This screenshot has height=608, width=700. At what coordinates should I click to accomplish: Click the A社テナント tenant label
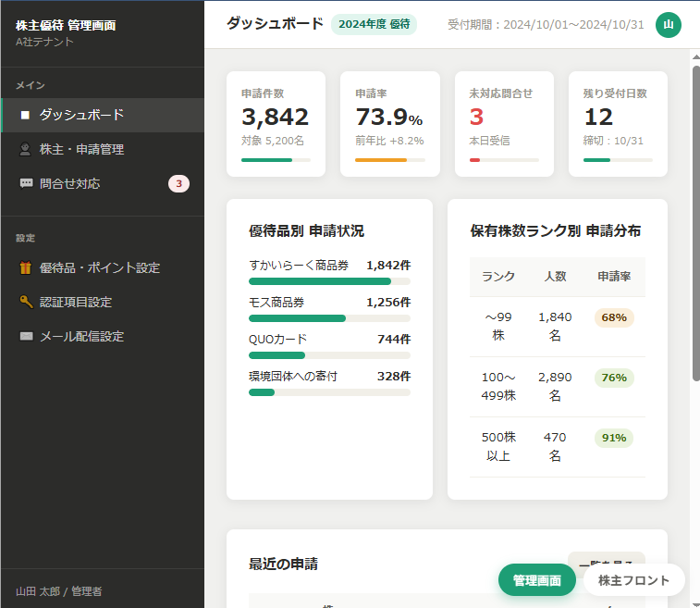[44, 42]
